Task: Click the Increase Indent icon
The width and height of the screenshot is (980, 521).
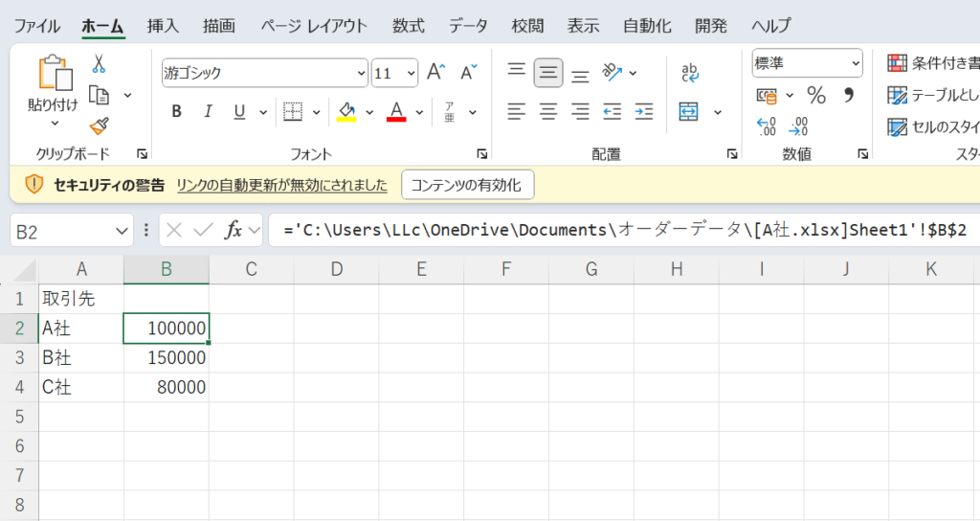Action: [644, 111]
